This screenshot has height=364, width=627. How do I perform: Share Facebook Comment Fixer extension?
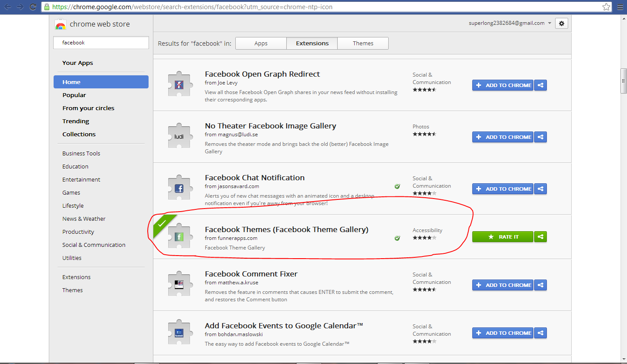coord(540,285)
